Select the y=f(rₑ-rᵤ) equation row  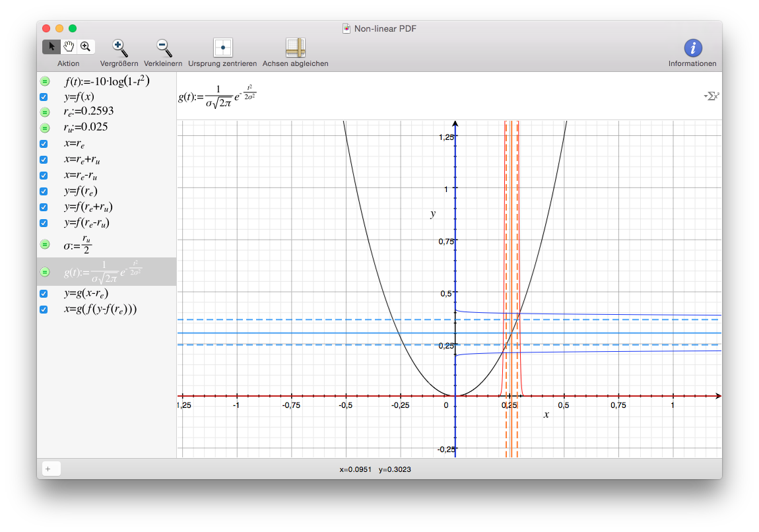[x=106, y=222]
